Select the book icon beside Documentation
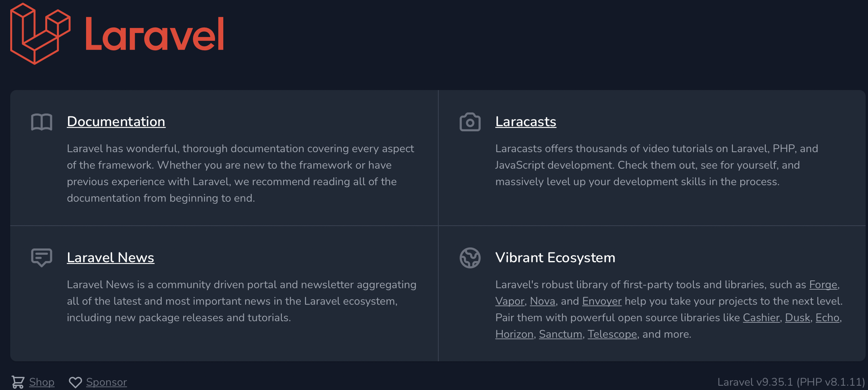The height and width of the screenshot is (390, 868). click(41, 122)
